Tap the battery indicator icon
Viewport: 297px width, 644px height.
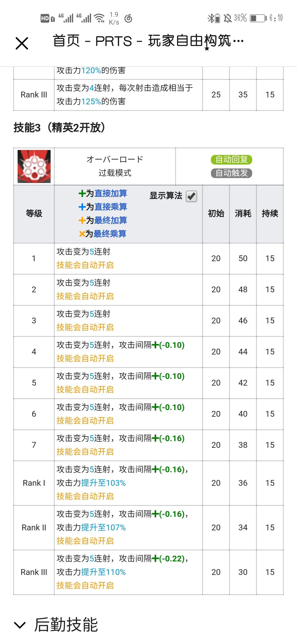258,18
